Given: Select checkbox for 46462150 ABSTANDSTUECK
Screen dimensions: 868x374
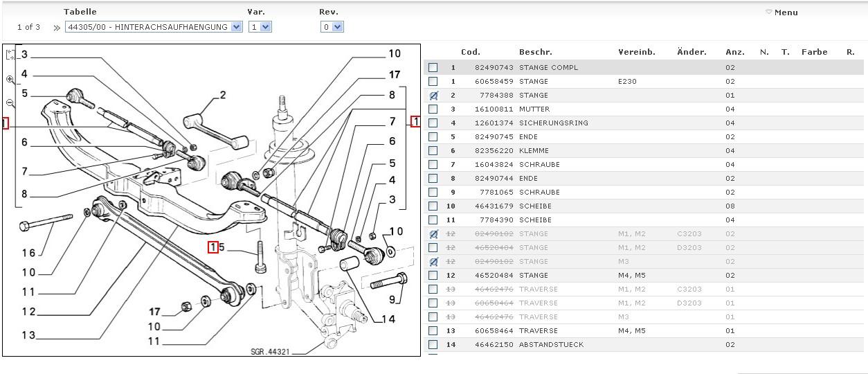Looking at the screenshot, I should click(433, 345).
